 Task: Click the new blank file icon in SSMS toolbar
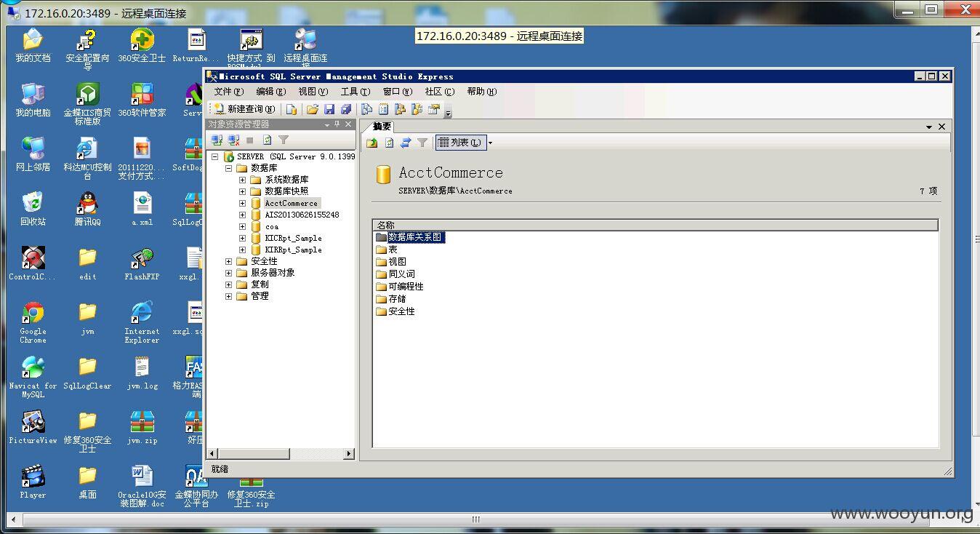(x=291, y=109)
